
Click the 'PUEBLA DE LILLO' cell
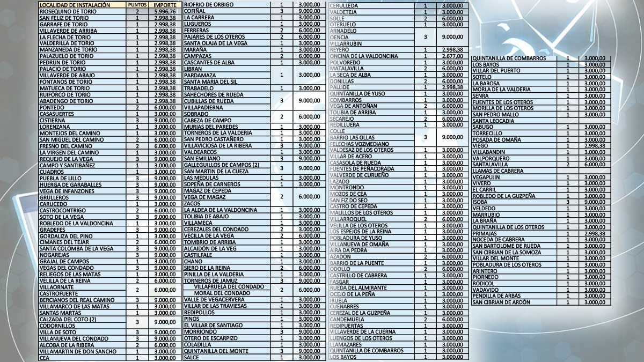pyautogui.click(x=60, y=178)
